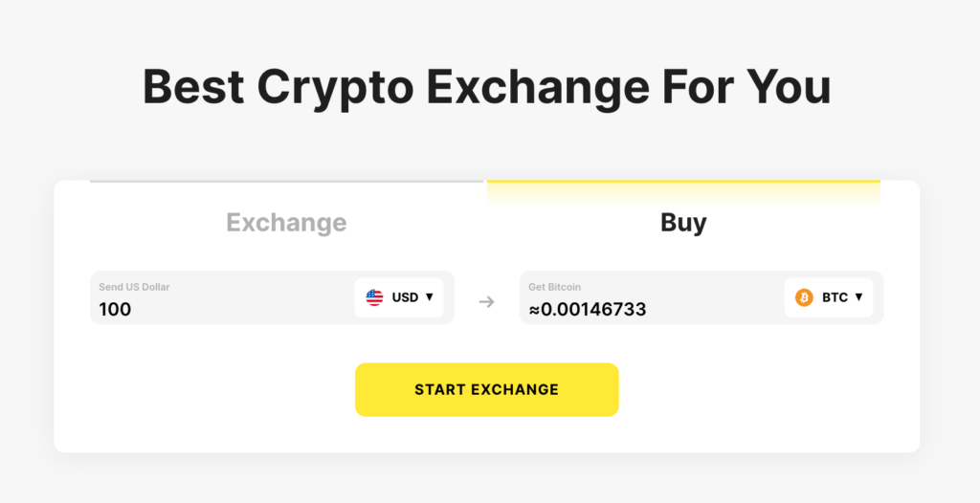The width and height of the screenshot is (980, 503).
Task: Click the Best Crypto Exchange For You heading
Action: pos(486,87)
